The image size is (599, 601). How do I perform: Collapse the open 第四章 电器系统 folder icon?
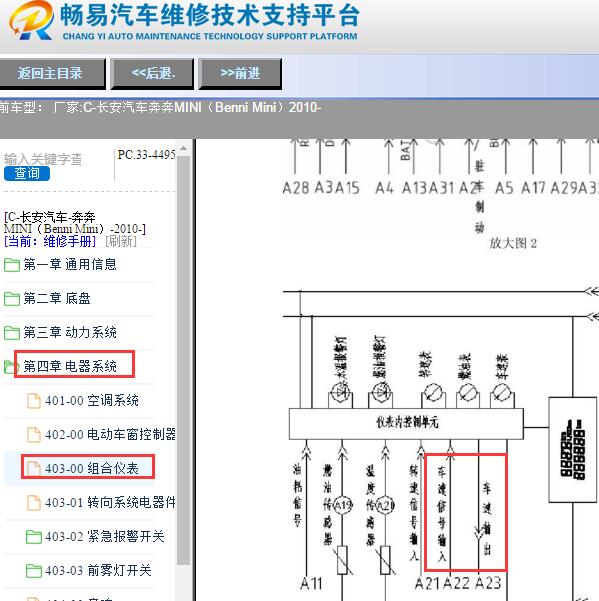[9, 367]
